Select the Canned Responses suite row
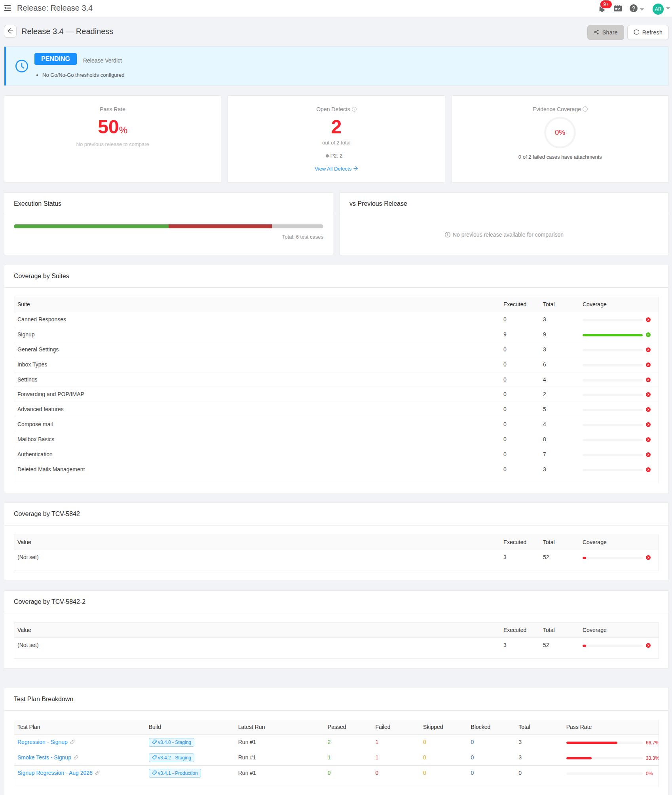This screenshot has width=672, height=795. click(336, 320)
